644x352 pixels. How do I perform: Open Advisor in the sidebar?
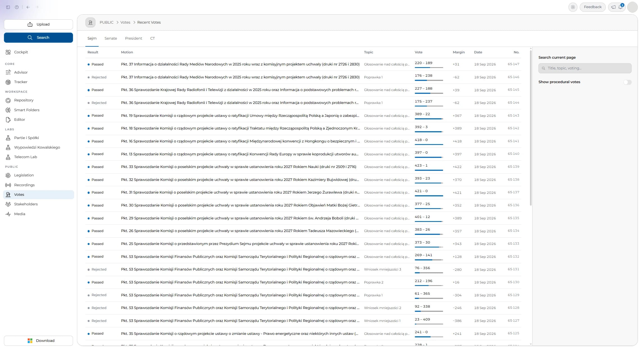pos(38,72)
